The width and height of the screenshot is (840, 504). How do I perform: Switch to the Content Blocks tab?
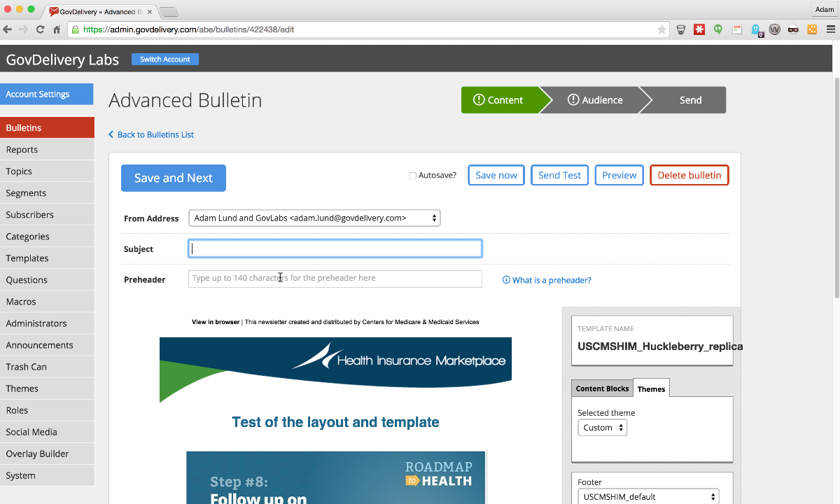pos(602,388)
